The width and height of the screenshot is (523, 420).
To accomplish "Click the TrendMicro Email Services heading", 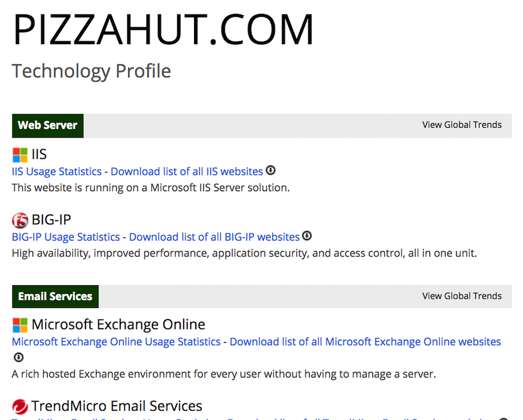I will coord(117,406).
